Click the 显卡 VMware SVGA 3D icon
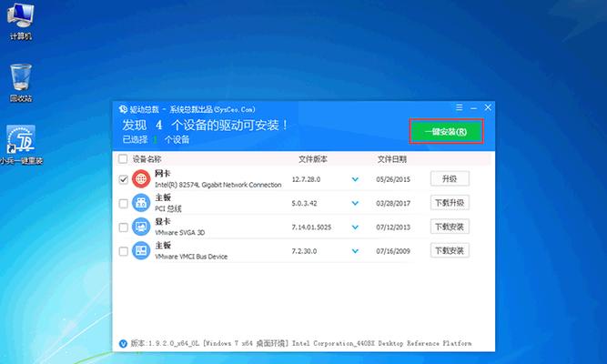 141,227
